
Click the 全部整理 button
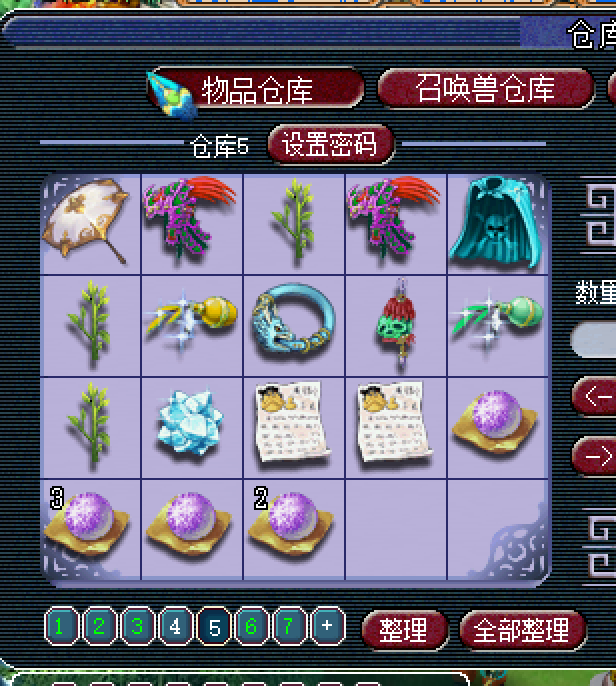click(522, 630)
